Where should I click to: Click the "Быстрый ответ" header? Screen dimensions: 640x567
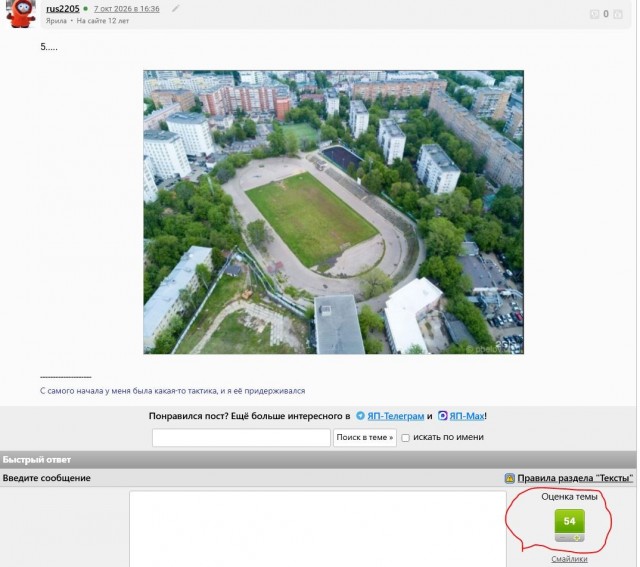(x=37, y=460)
